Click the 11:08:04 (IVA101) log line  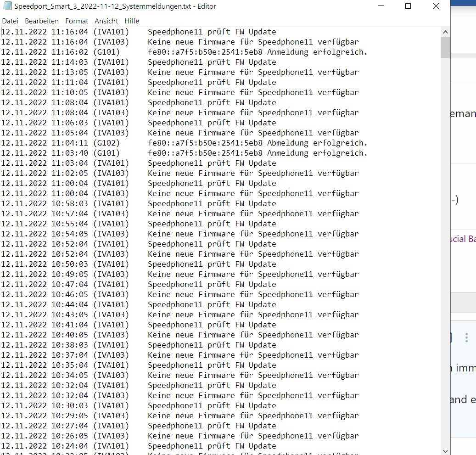(139, 102)
